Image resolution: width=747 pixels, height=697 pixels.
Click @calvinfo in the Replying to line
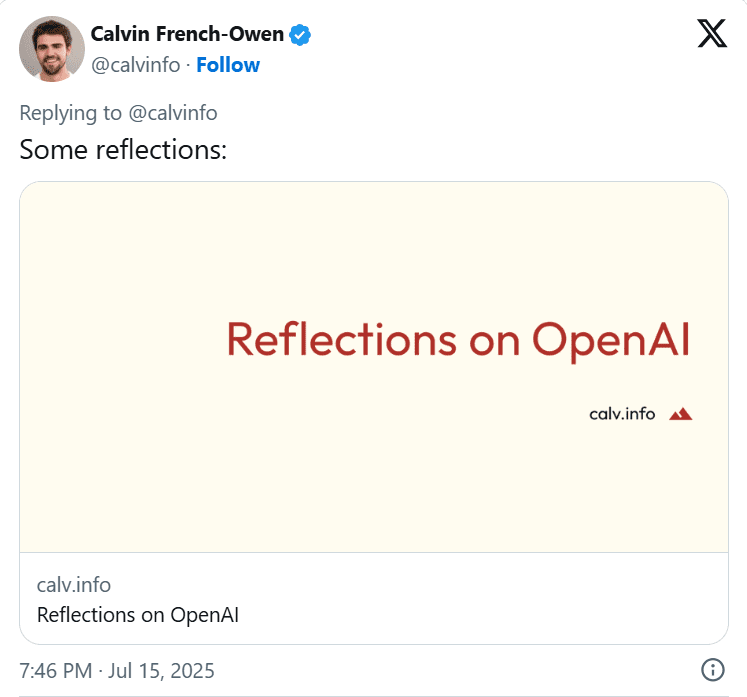tap(173, 113)
